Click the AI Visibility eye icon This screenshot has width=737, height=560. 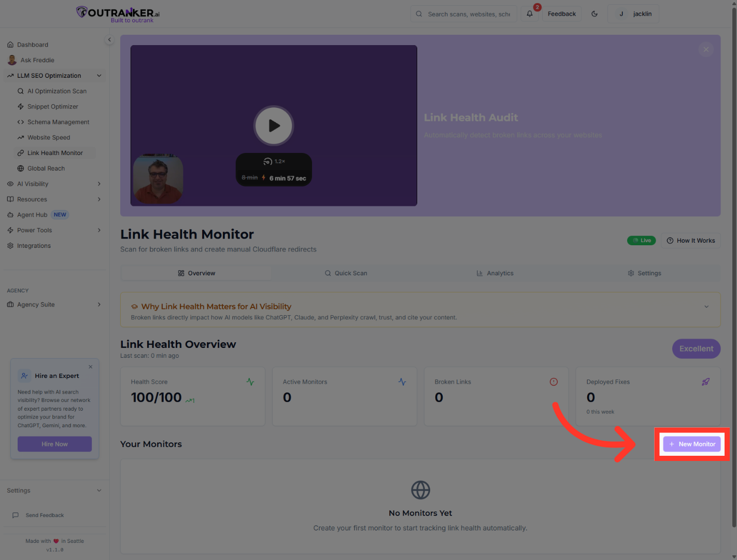click(x=10, y=184)
